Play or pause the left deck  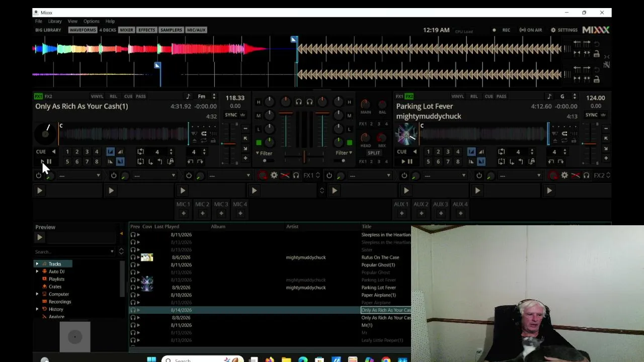[46, 161]
